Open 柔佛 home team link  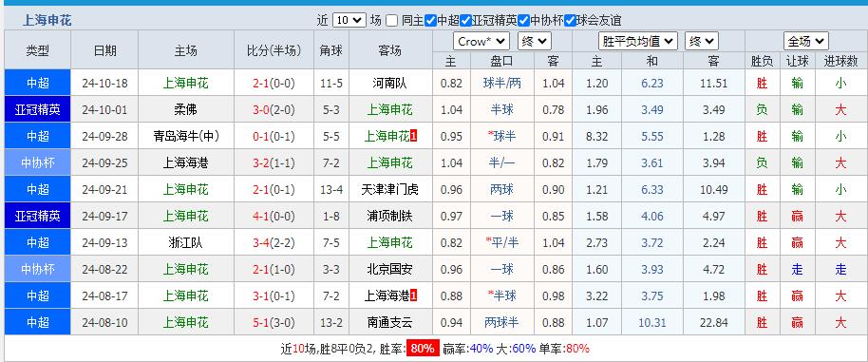click(185, 109)
